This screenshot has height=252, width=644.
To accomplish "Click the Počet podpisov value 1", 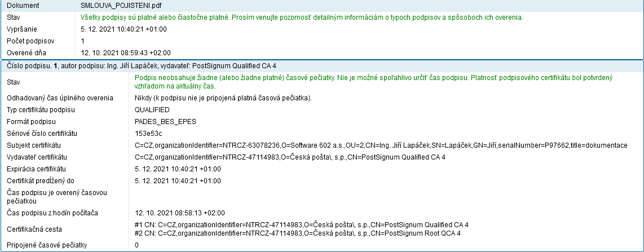I will tap(83, 41).
